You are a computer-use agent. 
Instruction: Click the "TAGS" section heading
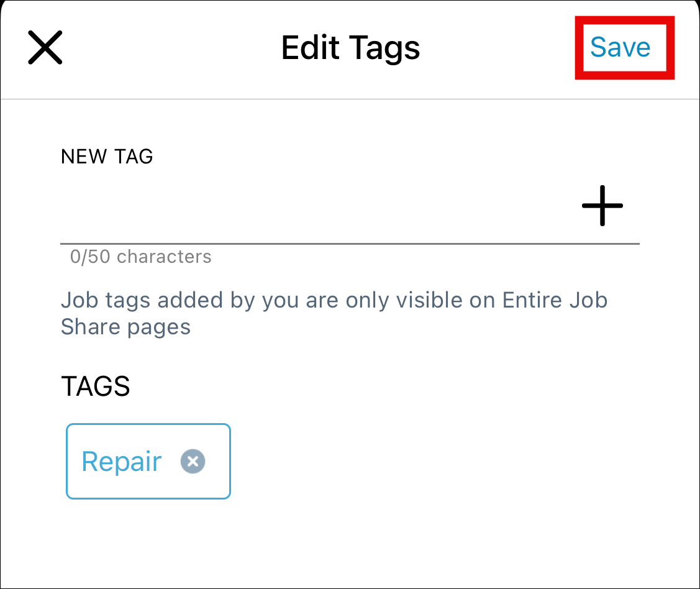coord(96,386)
